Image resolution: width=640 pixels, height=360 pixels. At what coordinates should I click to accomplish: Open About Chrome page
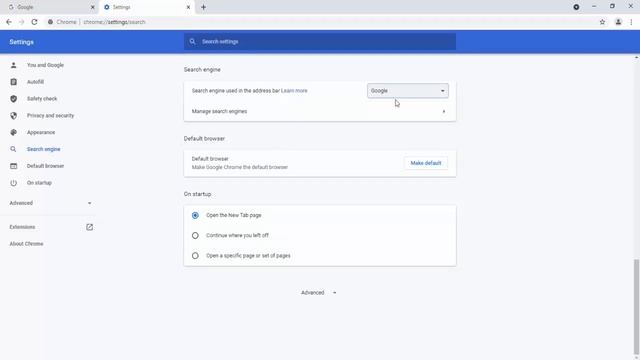(x=27, y=244)
